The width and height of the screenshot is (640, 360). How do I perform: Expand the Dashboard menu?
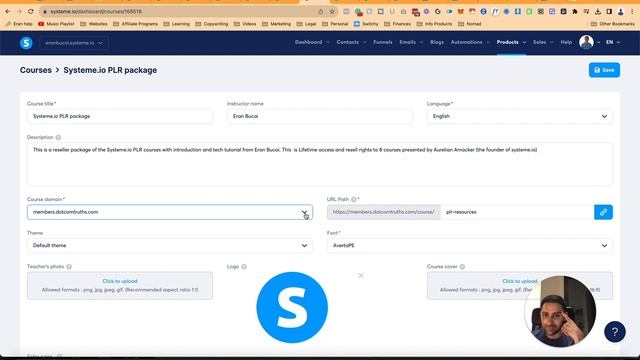pos(312,42)
